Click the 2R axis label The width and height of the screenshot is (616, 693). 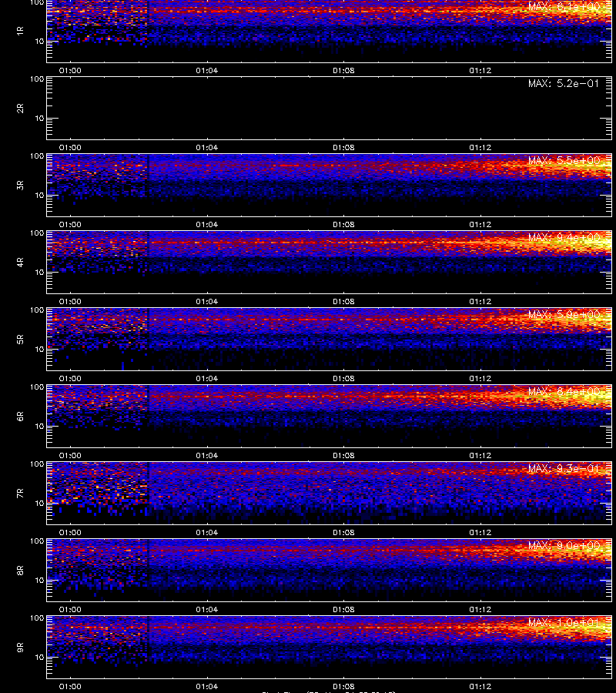20,109
